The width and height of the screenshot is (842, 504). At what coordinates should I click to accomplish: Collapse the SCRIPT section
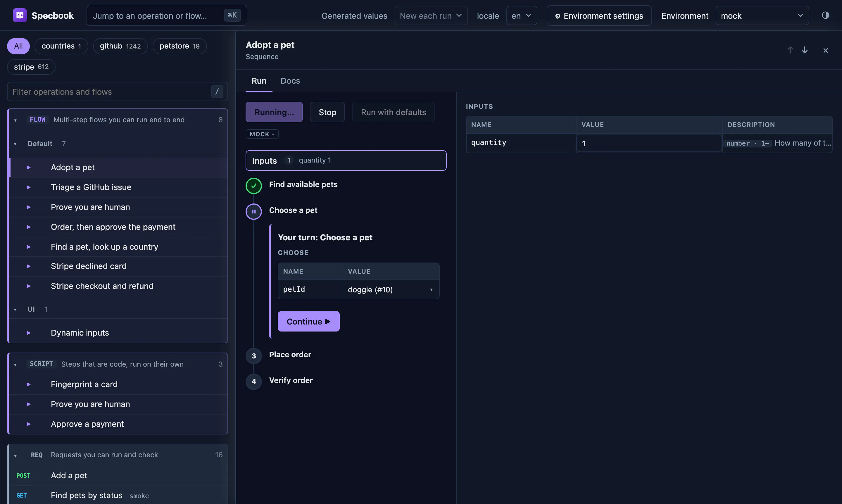[15, 365]
